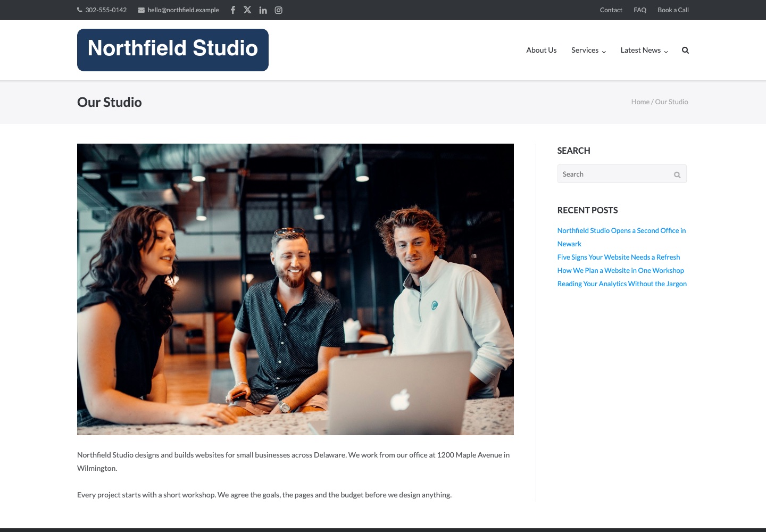This screenshot has width=766, height=532.
Task: Read 'Northfield Studio Opens a Second Office in Newark'
Action: coord(621,237)
